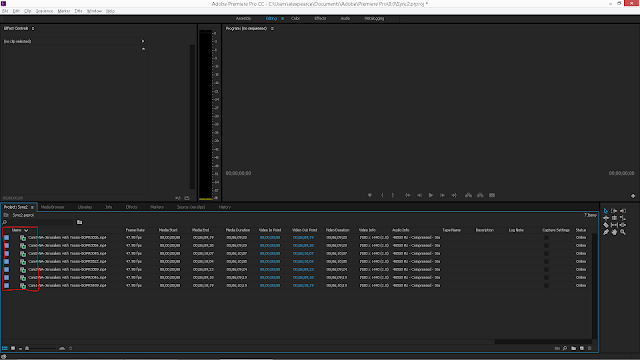
Task: Toggle label box of first clip row
Action: [7, 237]
